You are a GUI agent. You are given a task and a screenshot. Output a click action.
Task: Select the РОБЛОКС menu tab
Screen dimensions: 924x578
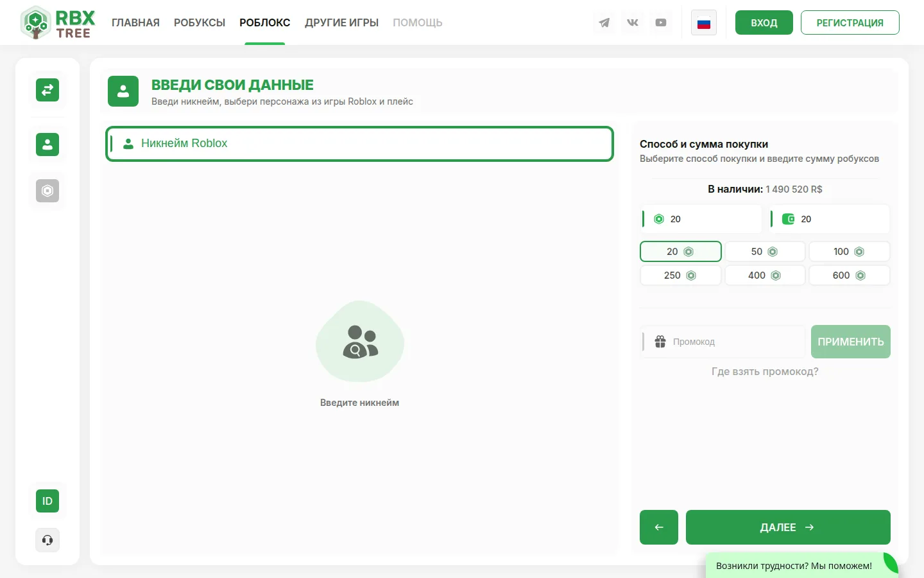click(x=265, y=23)
